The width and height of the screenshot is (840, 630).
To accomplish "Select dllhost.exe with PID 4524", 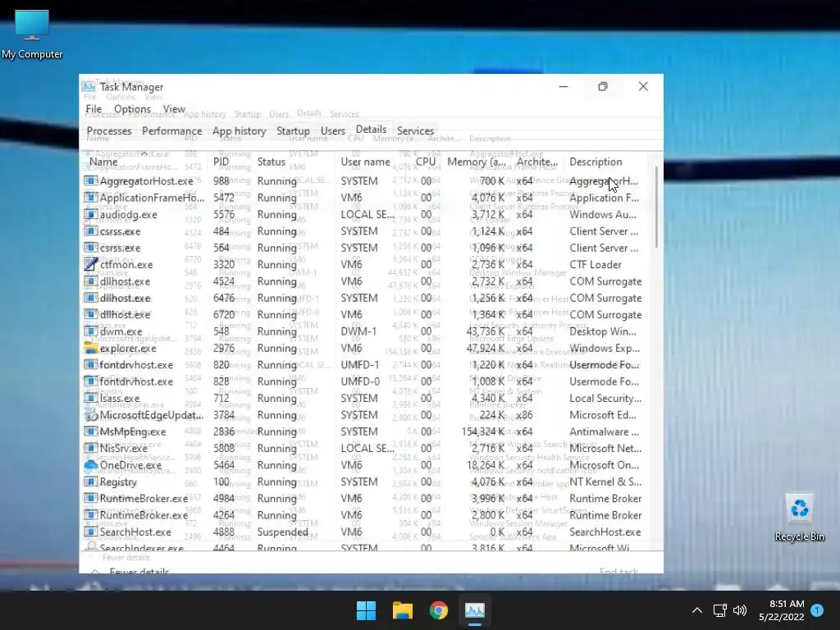I will coord(366,281).
